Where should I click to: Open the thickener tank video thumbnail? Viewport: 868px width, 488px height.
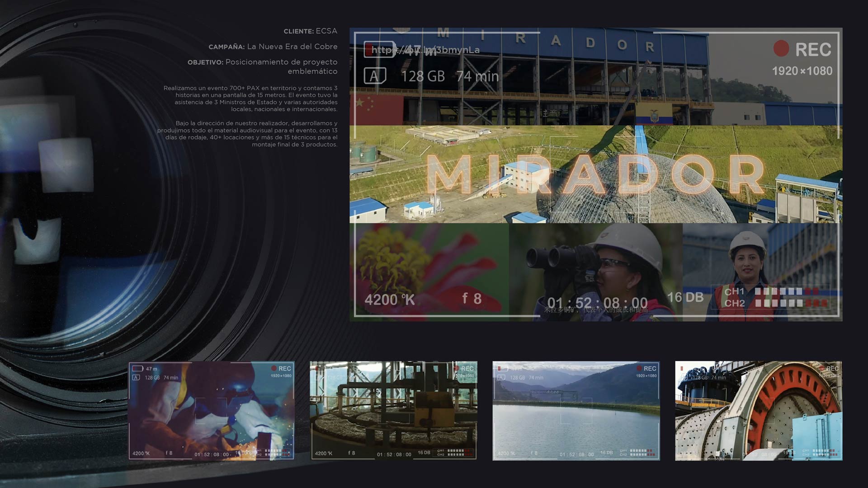coord(393,410)
